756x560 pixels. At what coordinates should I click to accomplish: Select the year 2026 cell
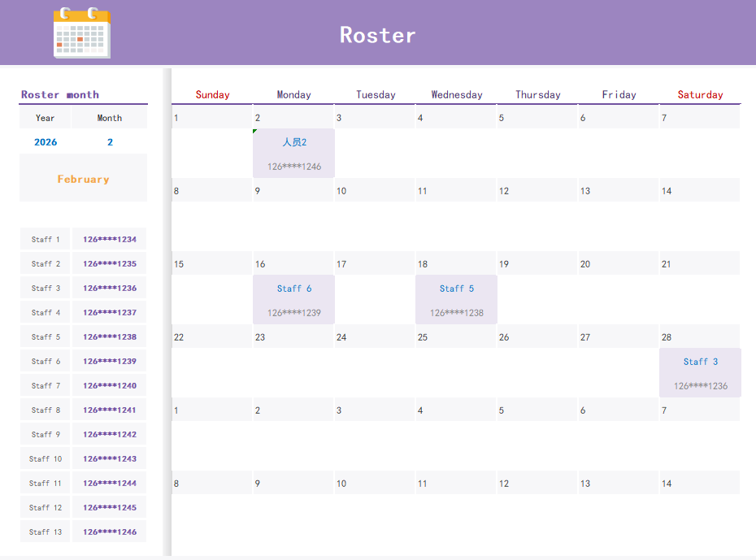[x=46, y=142]
